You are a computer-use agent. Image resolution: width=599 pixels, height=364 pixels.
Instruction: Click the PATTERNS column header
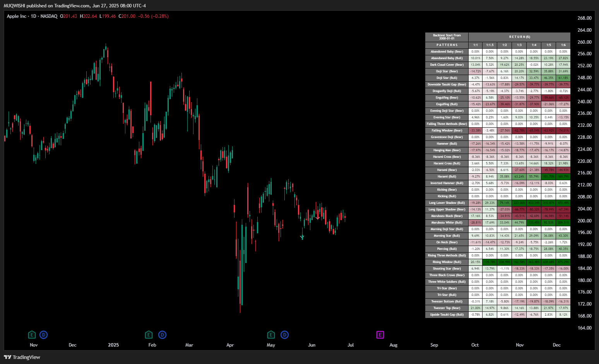coord(447,45)
